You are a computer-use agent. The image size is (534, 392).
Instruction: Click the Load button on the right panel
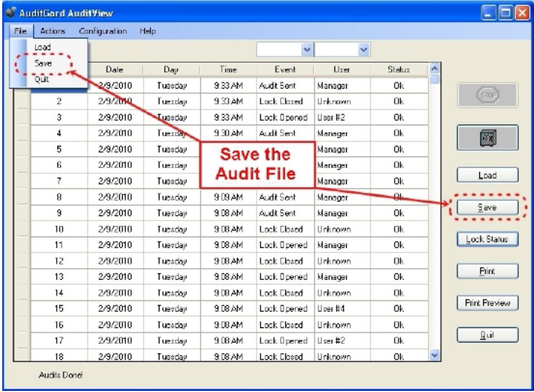[x=487, y=175]
